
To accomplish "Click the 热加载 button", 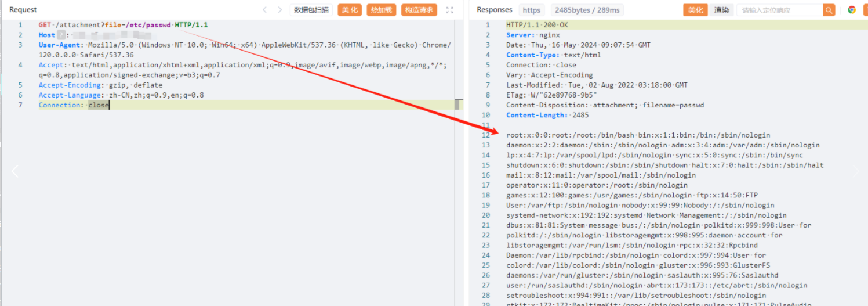I will tap(381, 10).
